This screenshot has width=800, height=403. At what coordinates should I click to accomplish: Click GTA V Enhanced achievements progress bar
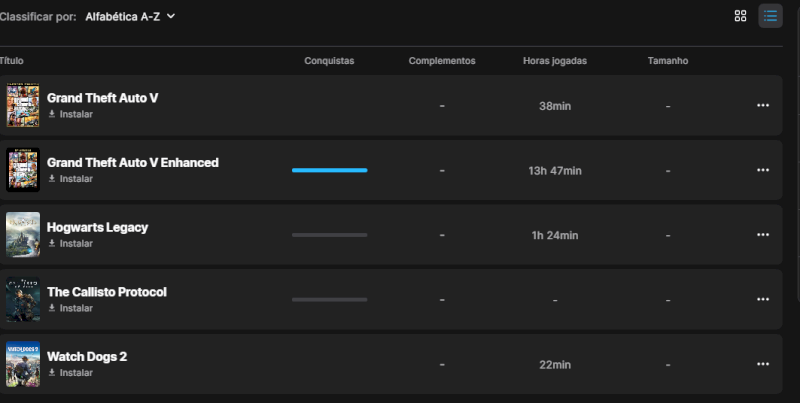tap(329, 170)
